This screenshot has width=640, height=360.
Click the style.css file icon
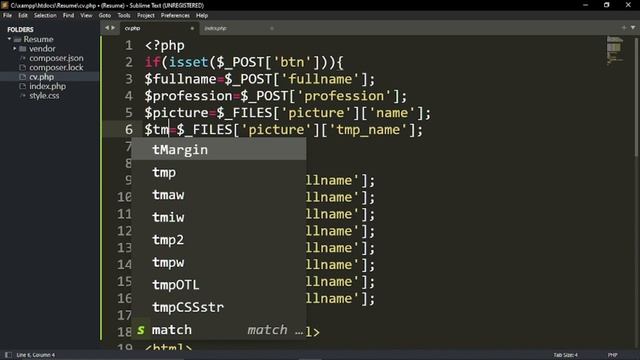point(23,96)
